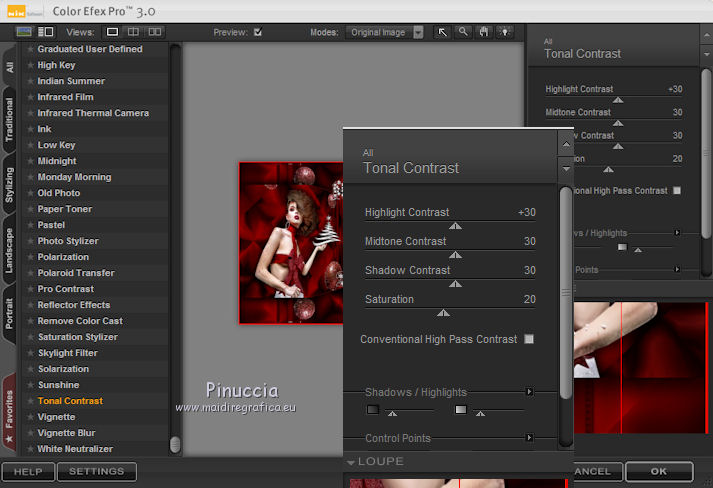Expand Highlights arrow in small right panel
This screenshot has height=488, width=713.
click(677, 233)
